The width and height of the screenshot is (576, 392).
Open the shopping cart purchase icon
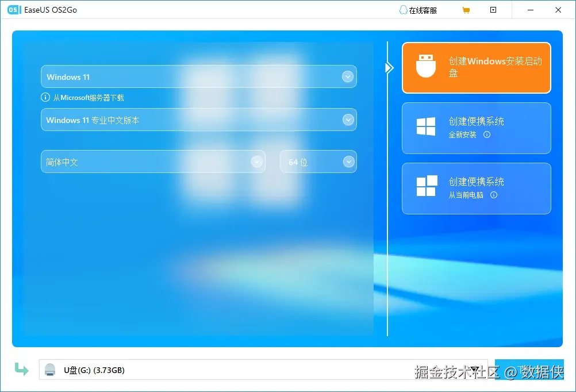point(466,10)
